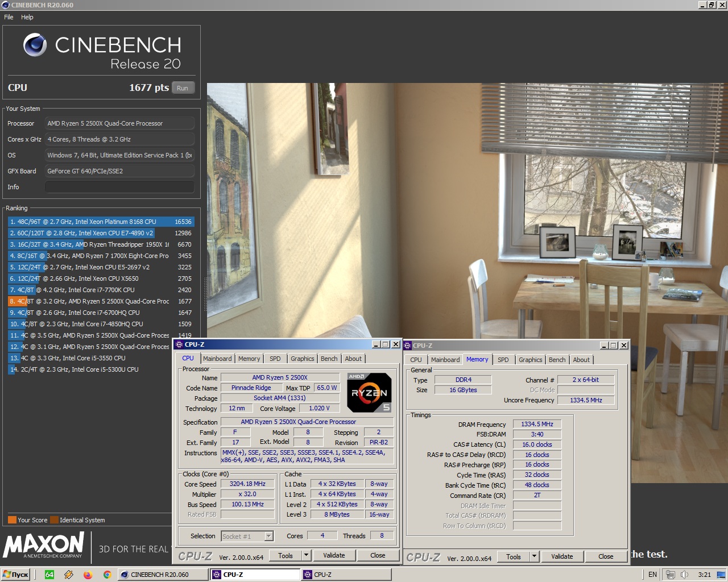Click the Pinnacle Ridge code name value
728x582 pixels.
251,388
